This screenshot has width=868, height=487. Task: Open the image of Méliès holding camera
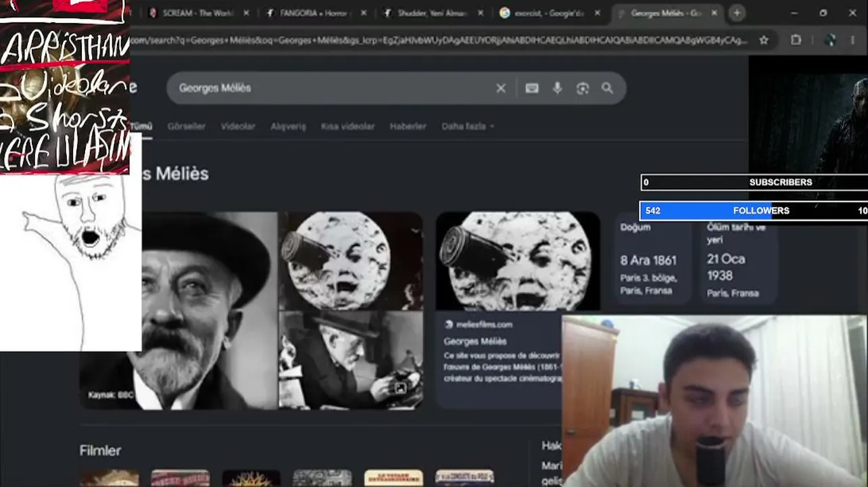click(351, 361)
